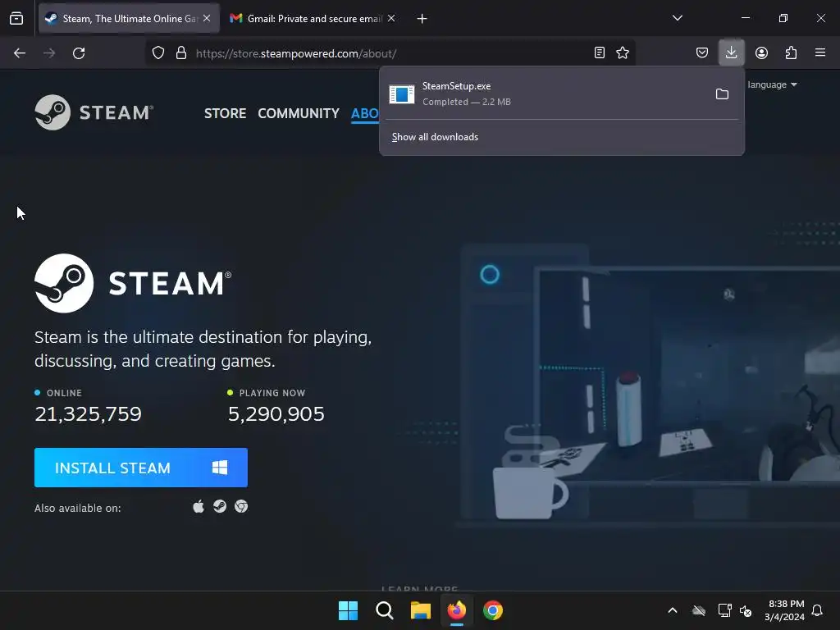
Task: Open the STORE menu
Action: click(x=225, y=113)
